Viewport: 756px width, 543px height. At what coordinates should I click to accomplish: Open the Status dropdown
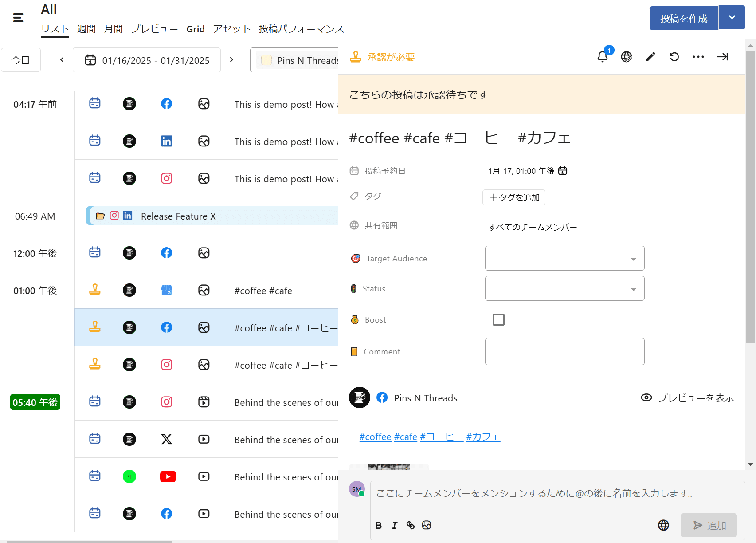coord(564,288)
